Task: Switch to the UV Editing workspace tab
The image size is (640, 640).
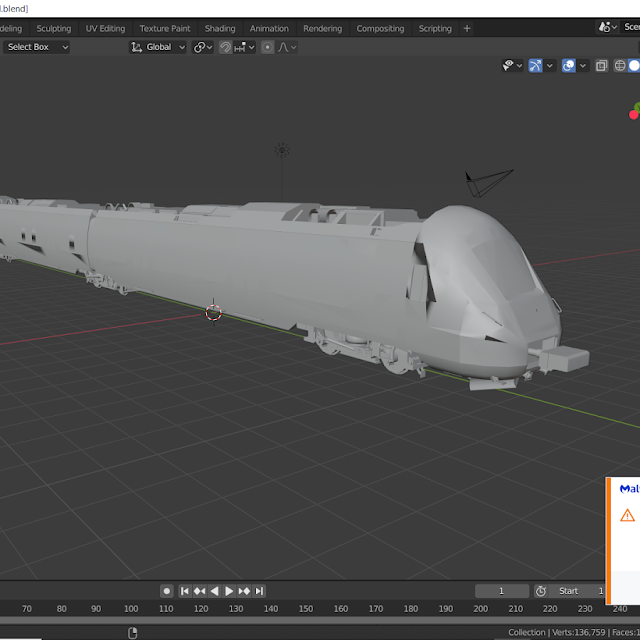Action: pyautogui.click(x=105, y=29)
